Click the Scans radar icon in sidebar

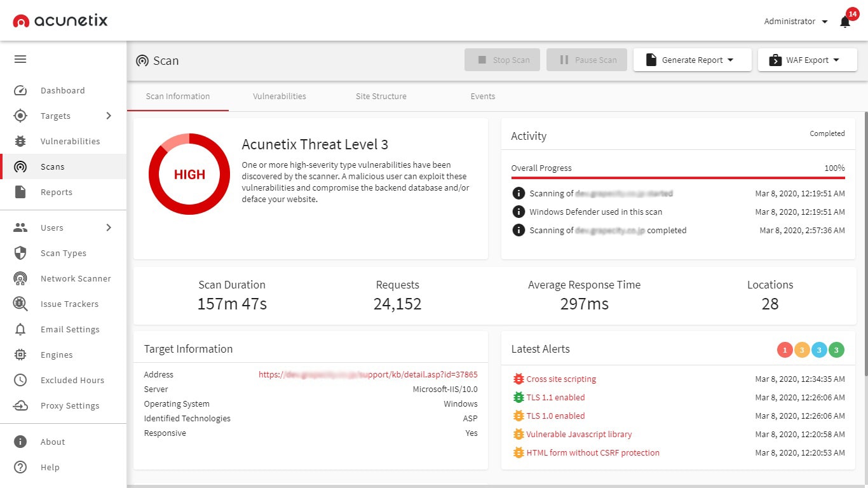coord(20,166)
